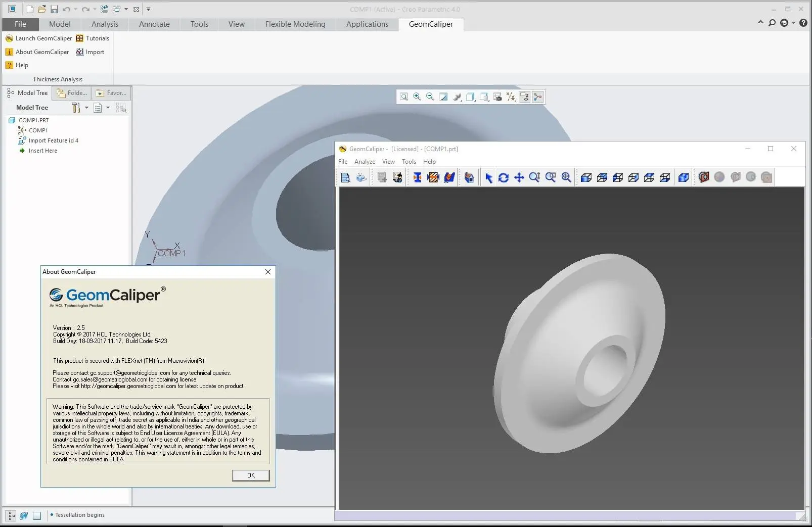
Task: Toggle spin center display in graphics toolbar
Action: [x=537, y=97]
